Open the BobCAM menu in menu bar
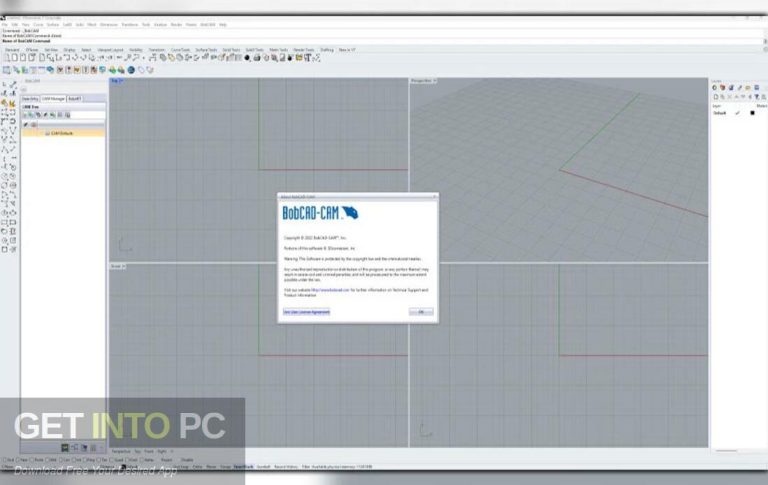The height and width of the screenshot is (485, 768). pyautogui.click(x=207, y=23)
